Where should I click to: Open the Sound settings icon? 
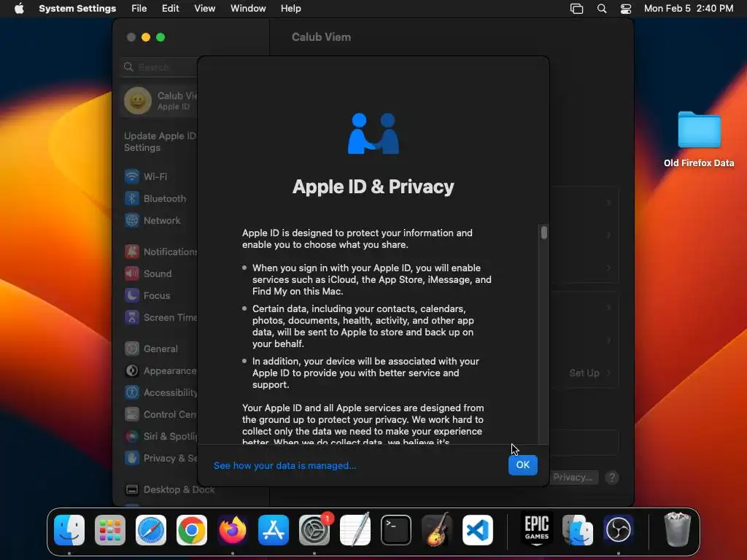point(132,274)
